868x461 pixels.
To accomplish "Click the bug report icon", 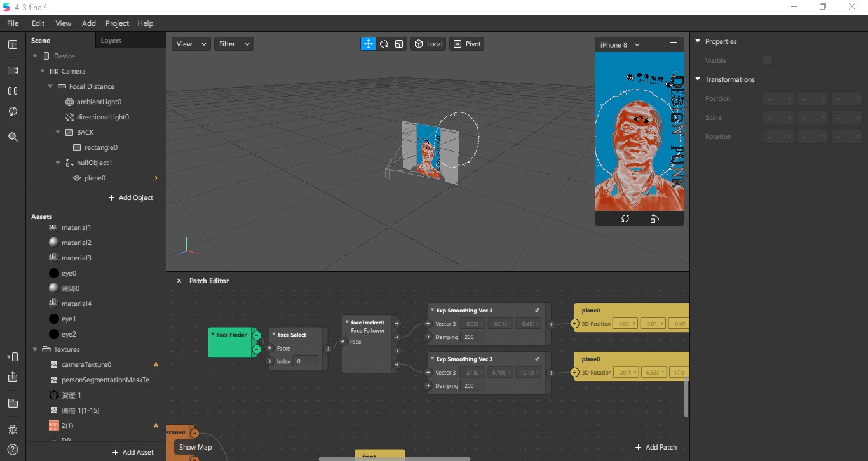I will (x=13, y=429).
